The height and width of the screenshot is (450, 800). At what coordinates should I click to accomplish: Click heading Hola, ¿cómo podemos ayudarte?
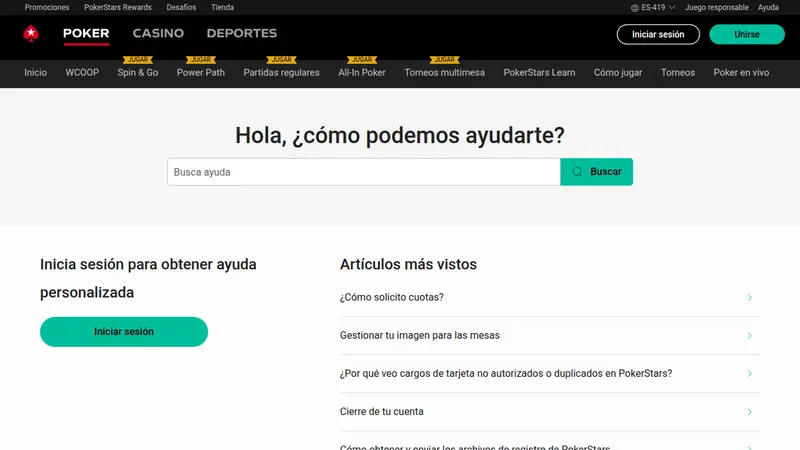(x=400, y=135)
